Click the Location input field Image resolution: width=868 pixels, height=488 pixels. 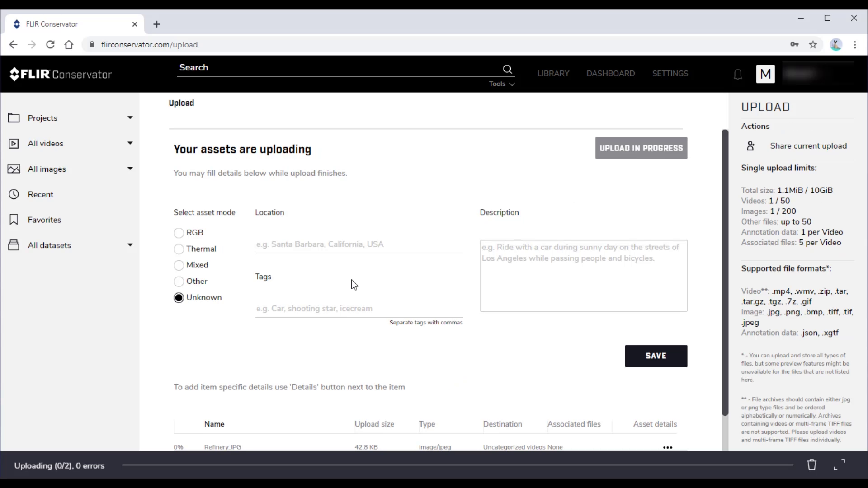(x=359, y=244)
